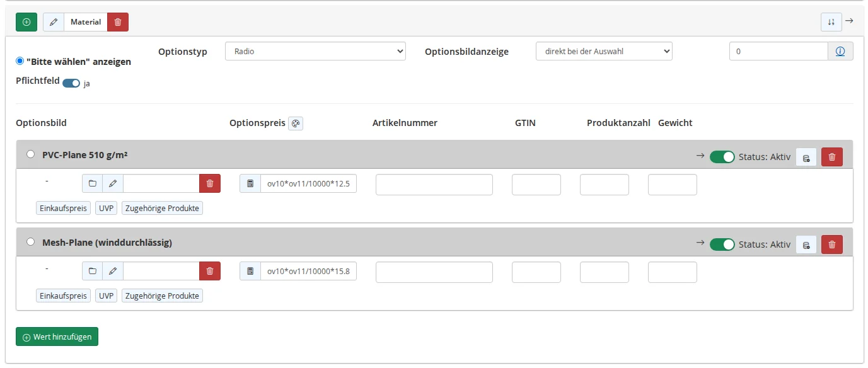Open the info icon next to the 0 field
This screenshot has width=868, height=368.
tap(840, 52)
